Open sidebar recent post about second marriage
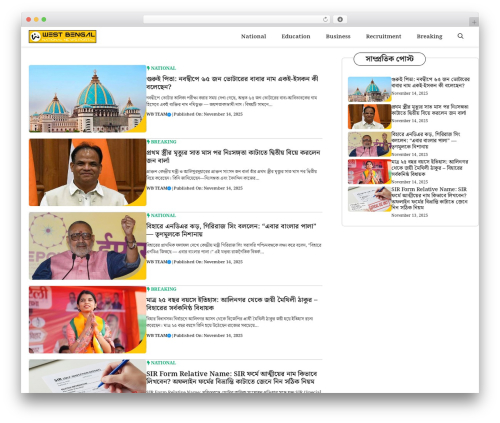500x423 pixels. tap(430, 110)
